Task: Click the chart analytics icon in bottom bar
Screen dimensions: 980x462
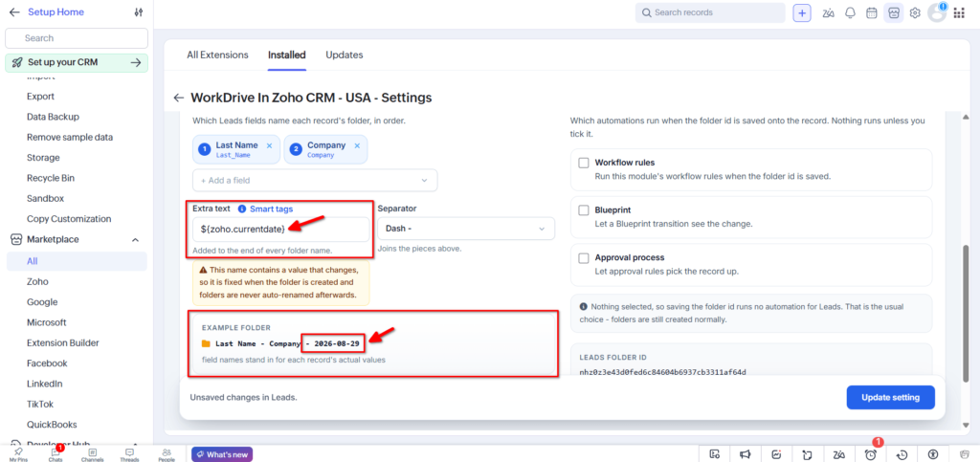Action: pos(777,454)
